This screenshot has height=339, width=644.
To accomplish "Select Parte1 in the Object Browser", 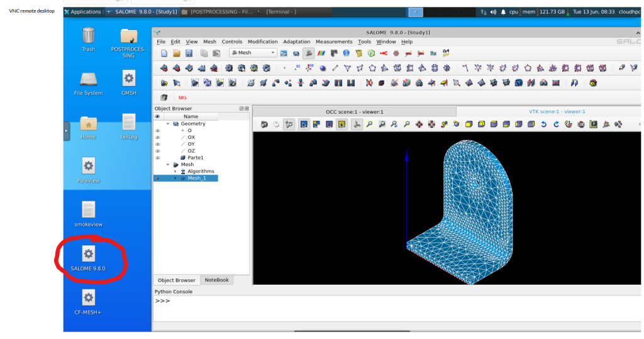I will click(x=196, y=158).
